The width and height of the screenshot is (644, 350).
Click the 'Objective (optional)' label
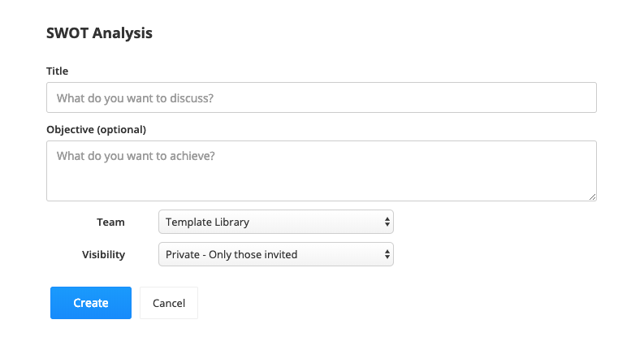[96, 129]
